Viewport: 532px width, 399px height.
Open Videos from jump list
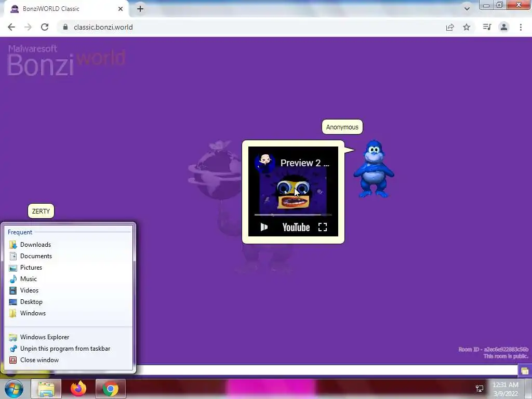pos(69,290)
